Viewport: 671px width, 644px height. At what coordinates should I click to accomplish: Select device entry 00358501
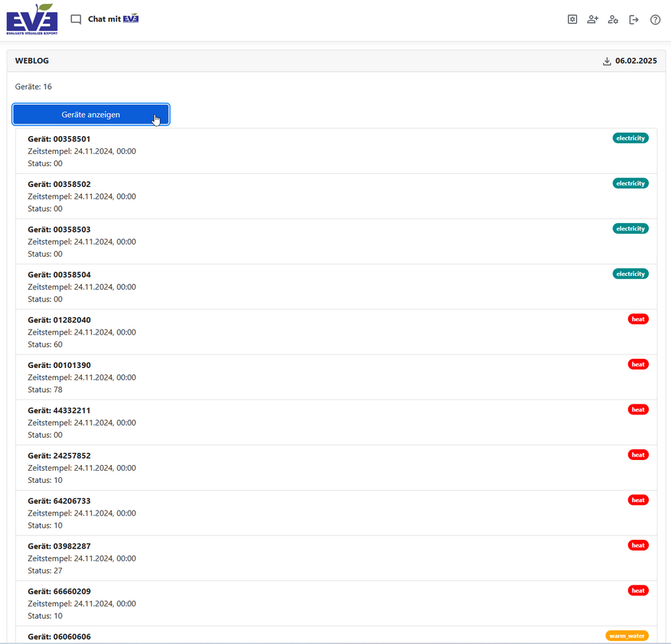pyautogui.click(x=59, y=139)
